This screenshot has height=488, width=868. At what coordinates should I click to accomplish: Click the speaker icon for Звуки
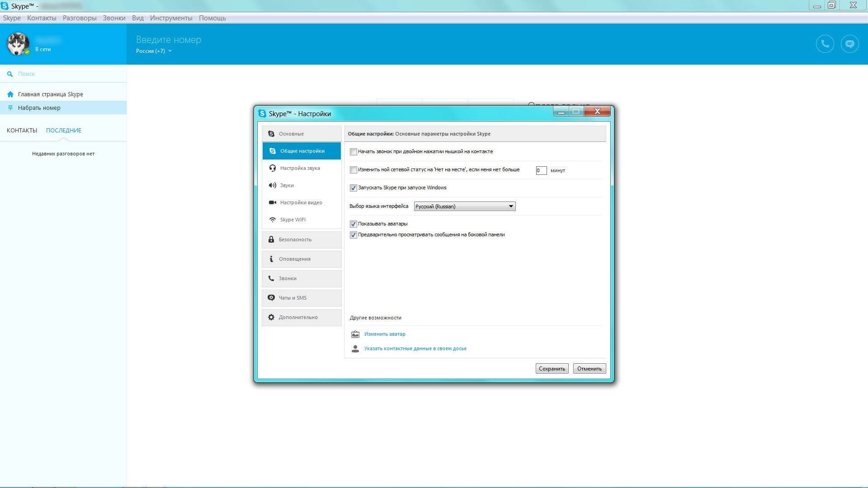click(273, 185)
